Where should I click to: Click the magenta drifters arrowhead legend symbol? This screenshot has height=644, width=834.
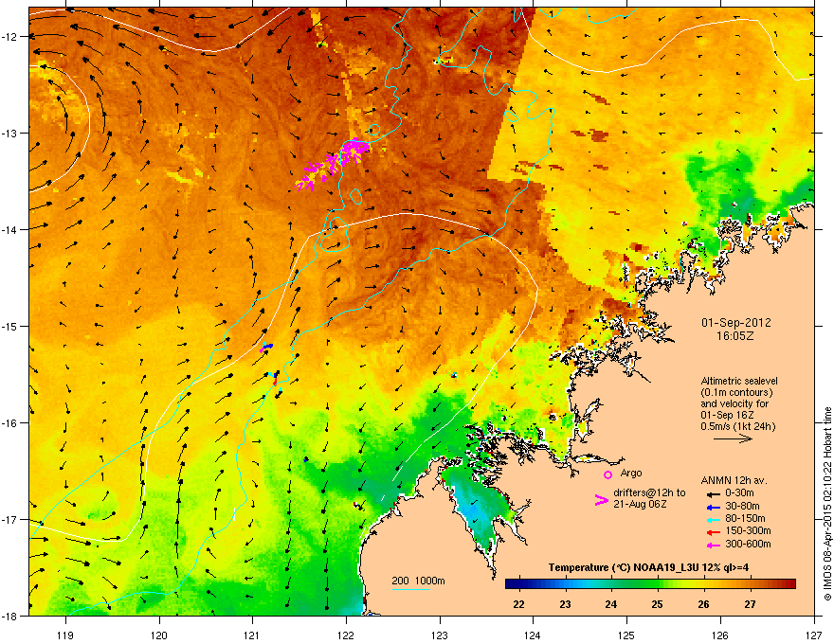[x=601, y=500]
